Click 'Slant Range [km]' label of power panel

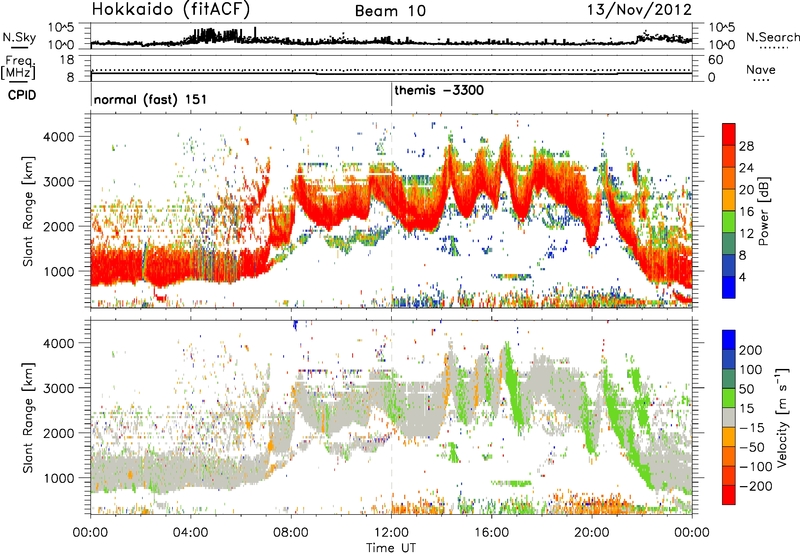click(x=28, y=211)
